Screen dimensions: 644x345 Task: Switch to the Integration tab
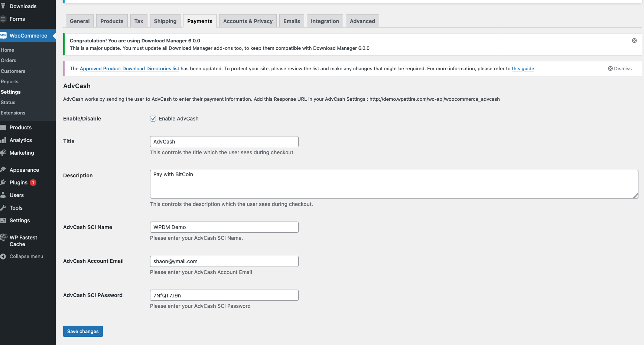[x=325, y=21]
